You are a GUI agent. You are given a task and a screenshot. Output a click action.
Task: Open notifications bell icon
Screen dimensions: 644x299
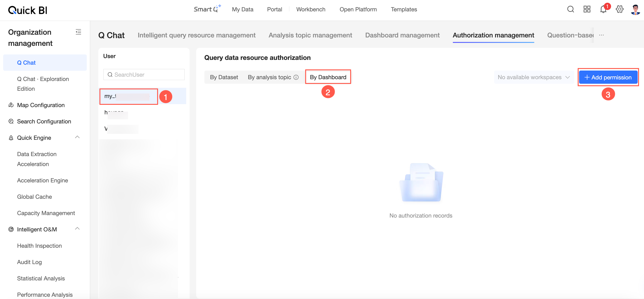[603, 10]
